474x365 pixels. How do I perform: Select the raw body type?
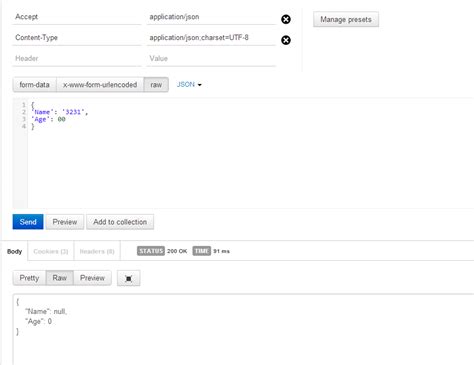[x=156, y=85]
